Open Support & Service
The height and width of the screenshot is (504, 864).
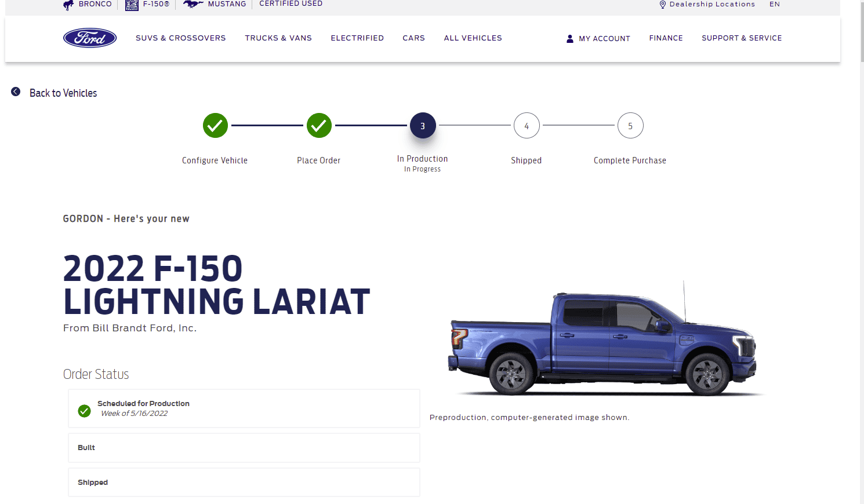coord(742,38)
